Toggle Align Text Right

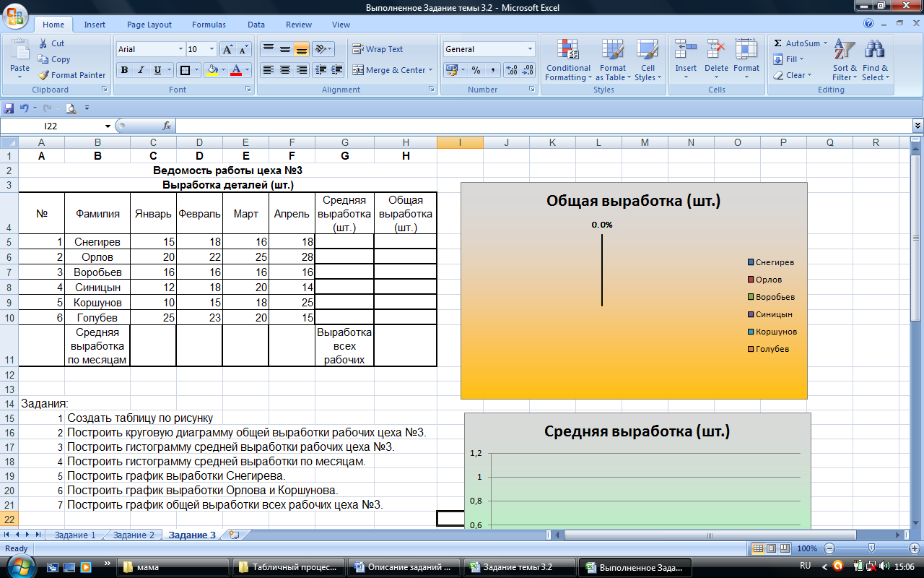(301, 70)
